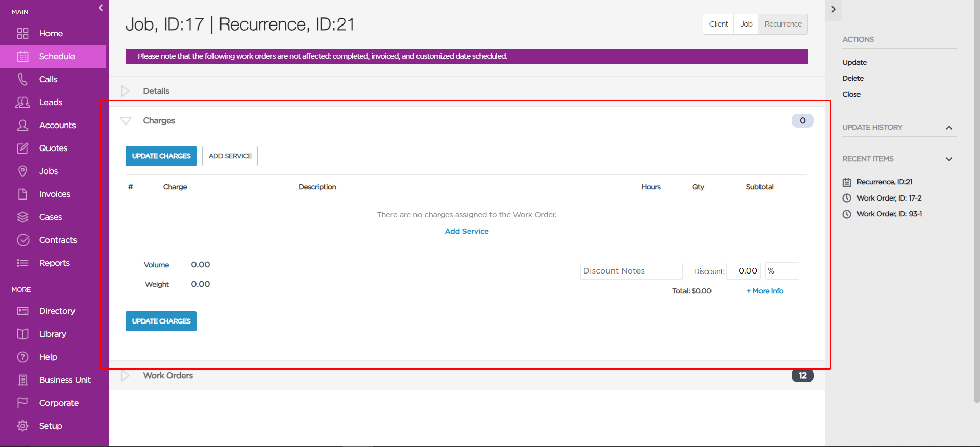Open the Contracts checkmark icon

[x=22, y=240]
